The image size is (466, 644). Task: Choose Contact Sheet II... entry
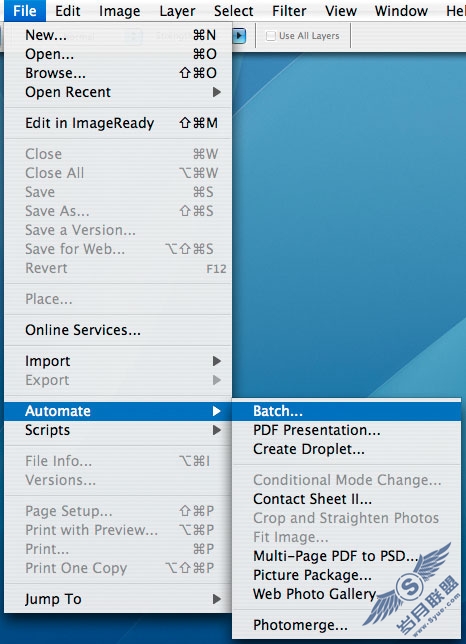(347, 499)
